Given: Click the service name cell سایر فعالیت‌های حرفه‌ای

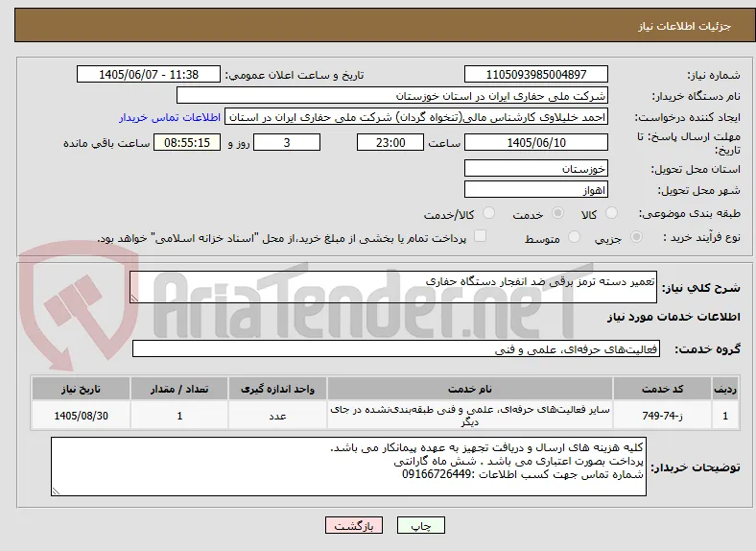Looking at the screenshot, I should (x=470, y=415).
